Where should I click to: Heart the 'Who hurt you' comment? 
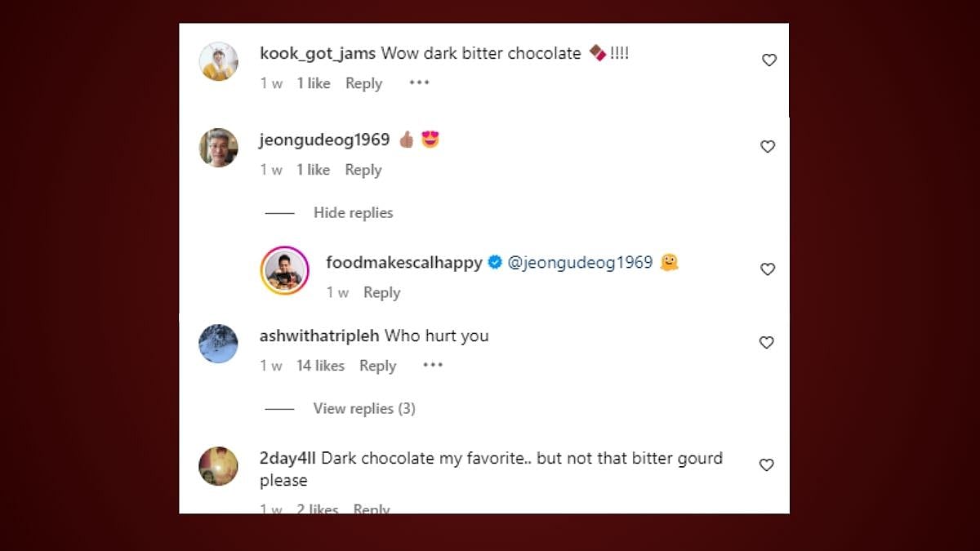pyautogui.click(x=767, y=343)
